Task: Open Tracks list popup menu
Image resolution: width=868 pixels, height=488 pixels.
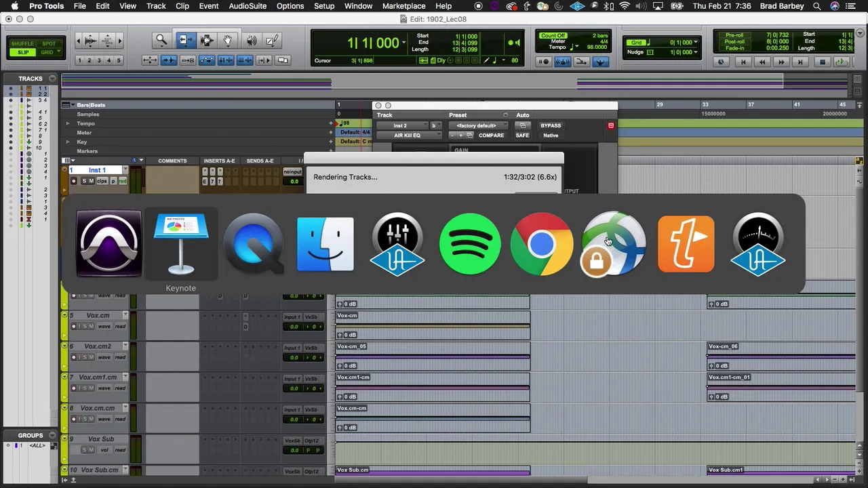Action: [52, 79]
